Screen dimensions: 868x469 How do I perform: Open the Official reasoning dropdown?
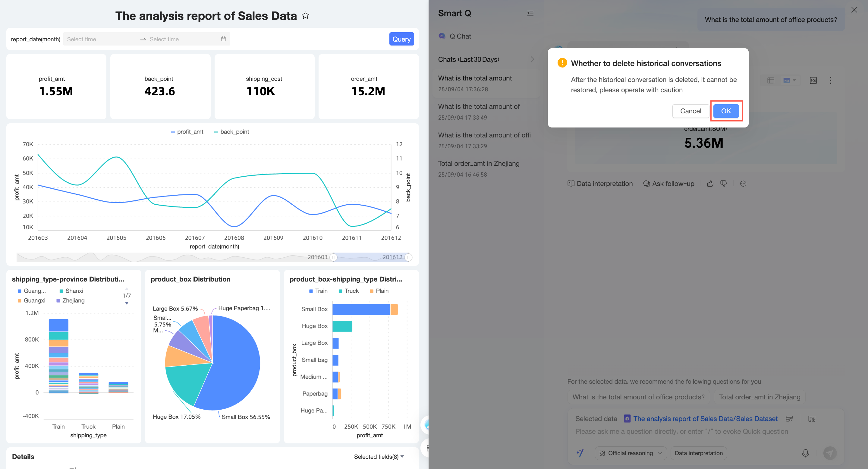631,453
